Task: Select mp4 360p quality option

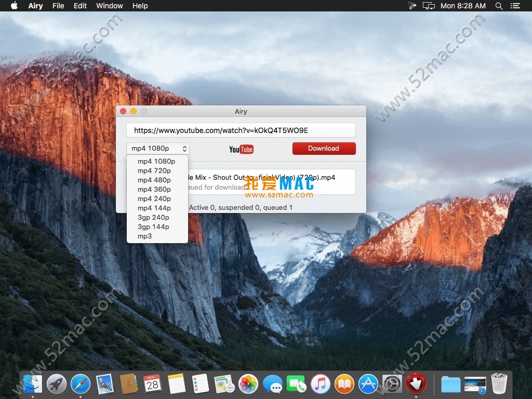Action: [x=154, y=189]
